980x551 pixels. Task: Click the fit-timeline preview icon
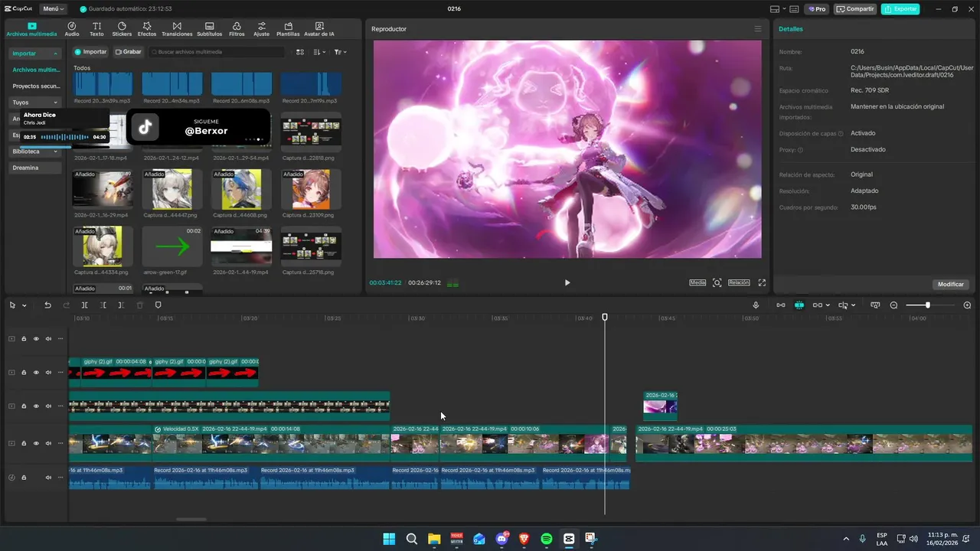pos(875,305)
